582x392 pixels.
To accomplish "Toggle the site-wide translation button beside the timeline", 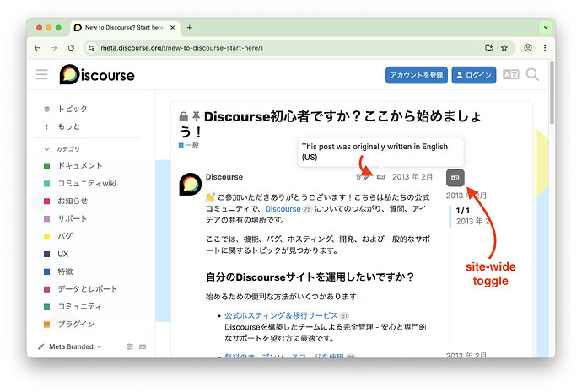I will (455, 178).
